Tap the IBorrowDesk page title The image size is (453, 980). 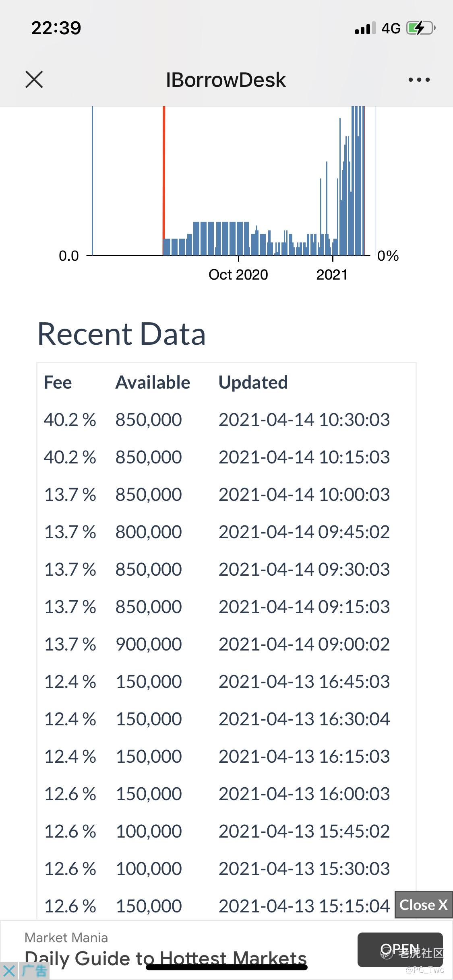tap(226, 80)
